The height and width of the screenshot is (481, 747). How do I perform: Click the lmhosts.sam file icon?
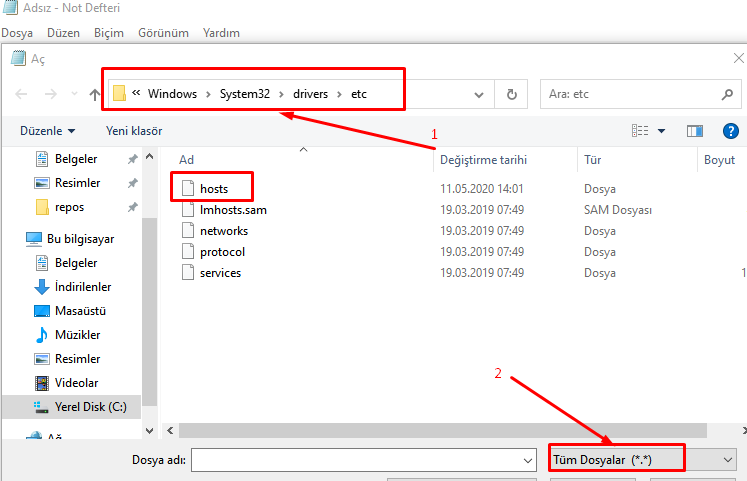pos(188,210)
